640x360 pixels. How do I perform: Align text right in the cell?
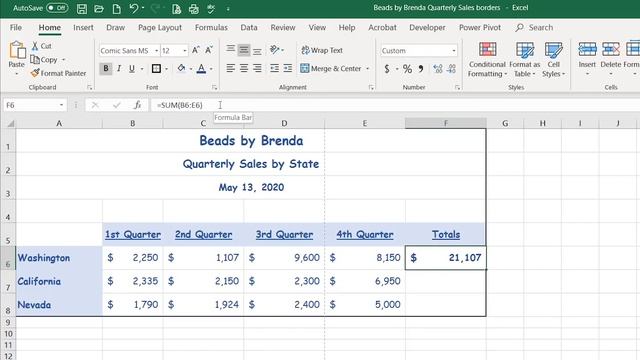point(257,68)
